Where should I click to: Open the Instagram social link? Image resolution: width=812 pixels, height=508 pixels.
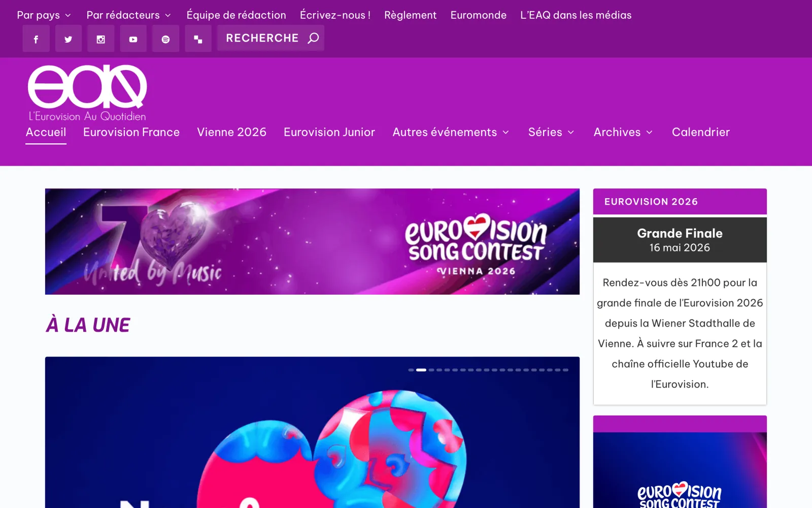(x=101, y=39)
